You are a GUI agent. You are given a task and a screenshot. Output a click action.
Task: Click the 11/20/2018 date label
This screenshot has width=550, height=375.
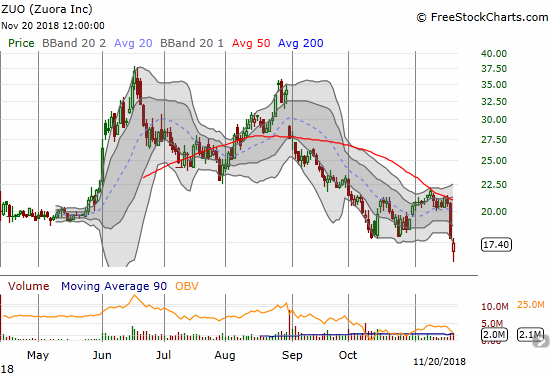point(439,362)
